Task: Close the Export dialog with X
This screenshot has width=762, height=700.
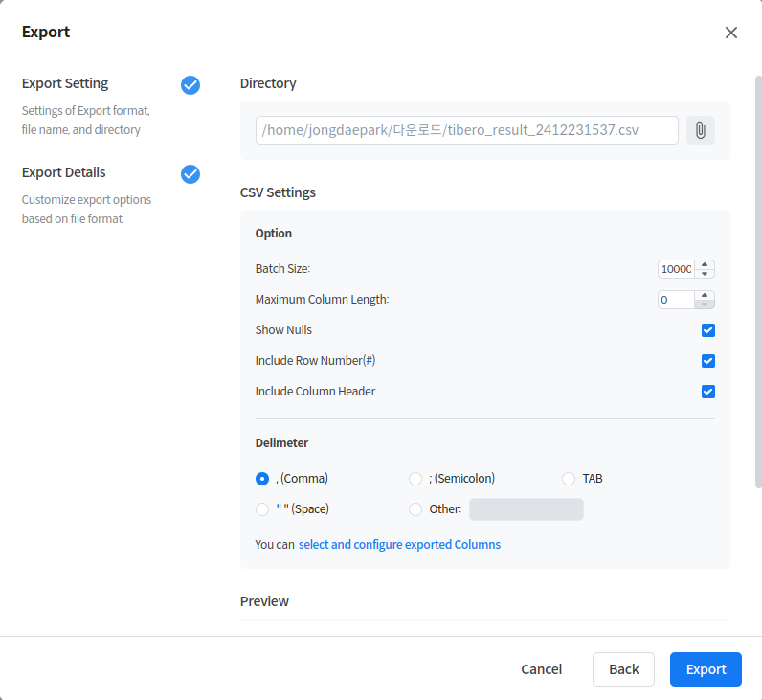Action: (731, 33)
